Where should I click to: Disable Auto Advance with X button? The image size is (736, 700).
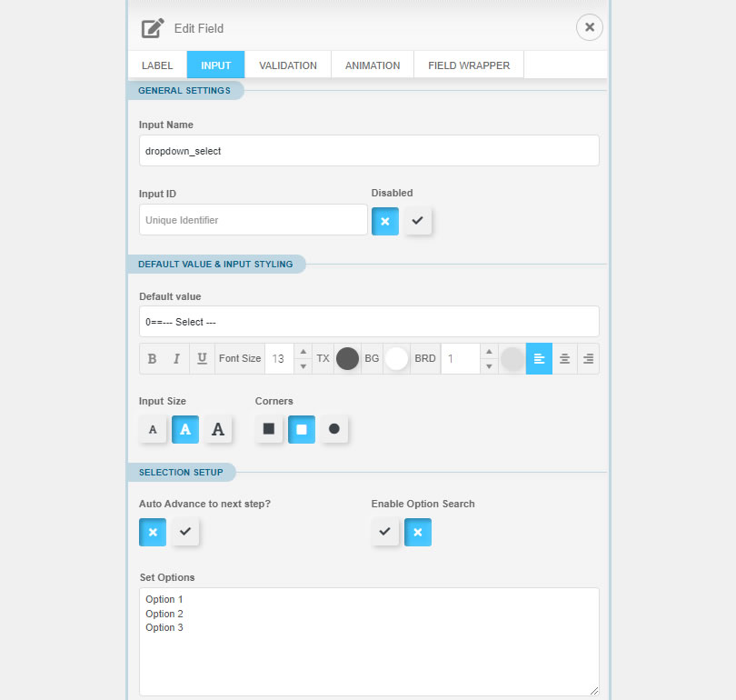click(153, 532)
